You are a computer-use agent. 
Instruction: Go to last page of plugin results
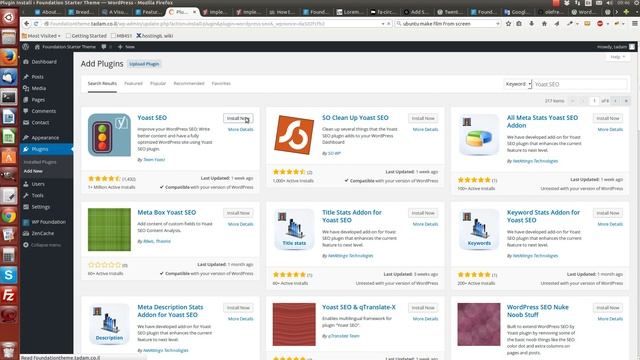(x=625, y=101)
